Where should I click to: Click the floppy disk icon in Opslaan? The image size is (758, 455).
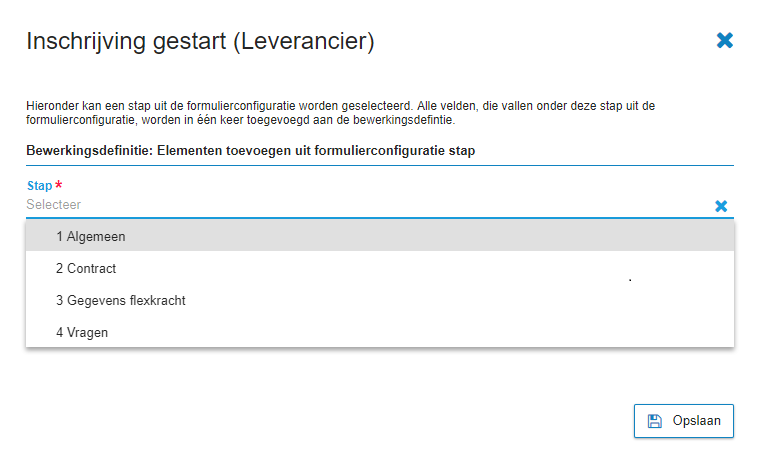(655, 421)
